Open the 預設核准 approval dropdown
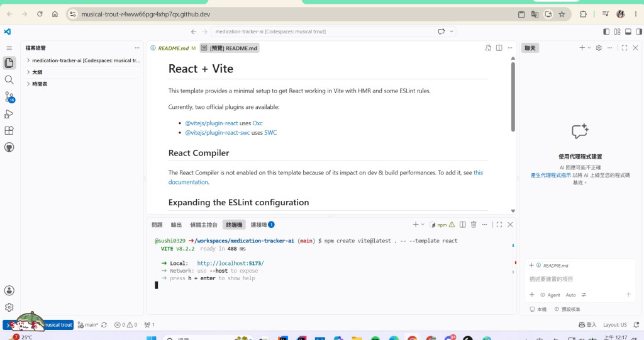Image resolution: width=644 pixels, height=340 pixels. 567,309
